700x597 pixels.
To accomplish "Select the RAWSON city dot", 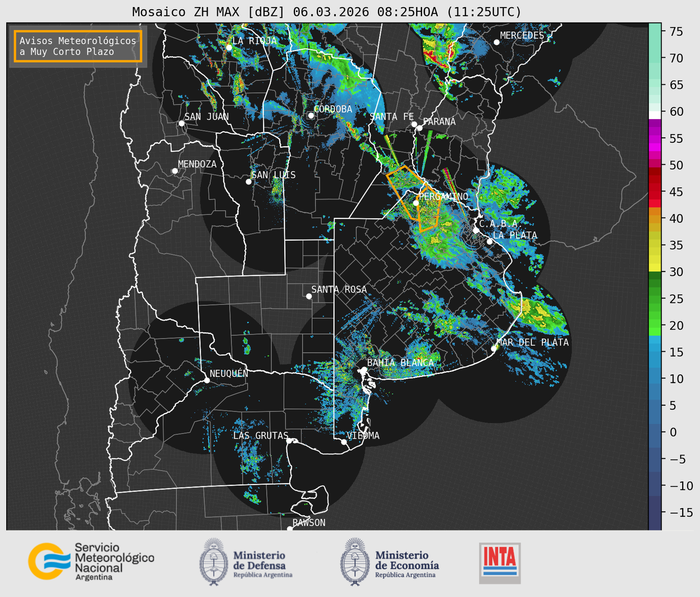I will (x=290, y=529).
